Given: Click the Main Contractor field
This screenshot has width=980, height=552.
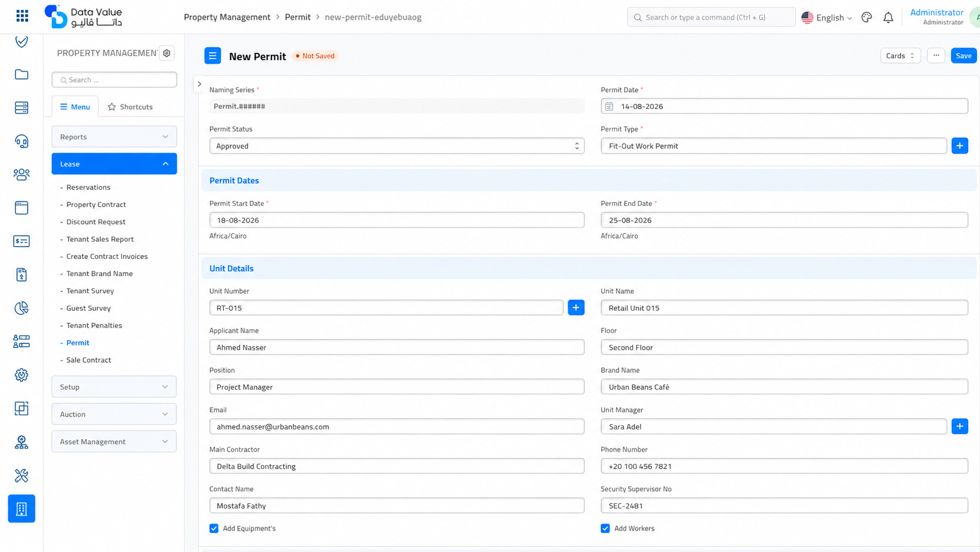Looking at the screenshot, I should tap(397, 466).
